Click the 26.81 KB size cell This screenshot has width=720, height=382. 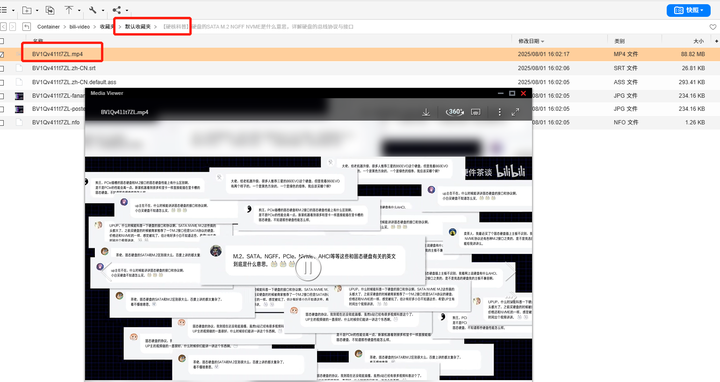(x=693, y=68)
